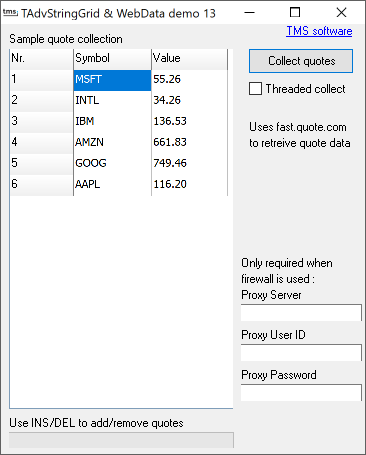Viewport: 366px width, 455px height.
Task: Maximize the demo 13 window
Action: coord(295,13)
